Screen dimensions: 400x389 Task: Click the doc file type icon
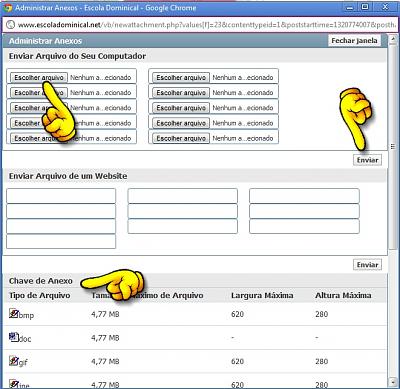pyautogui.click(x=13, y=337)
